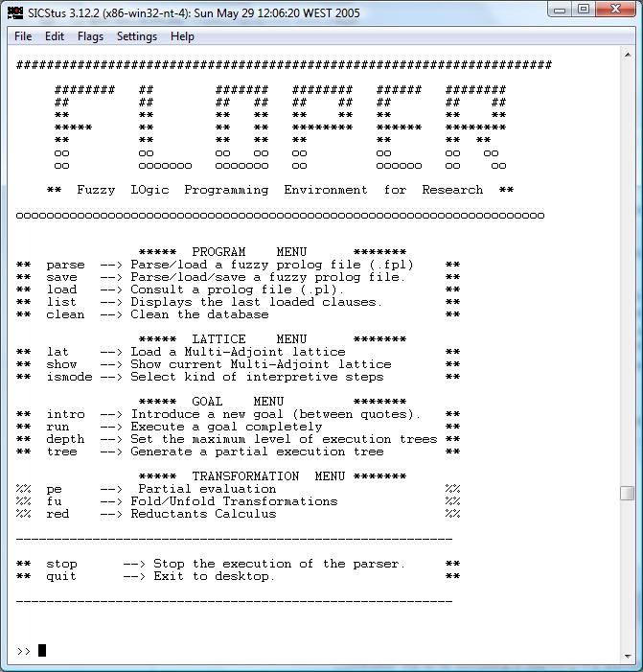Click 'Load a Multi-Adjoint lattice' text
643x672 pixels.
pos(238,352)
